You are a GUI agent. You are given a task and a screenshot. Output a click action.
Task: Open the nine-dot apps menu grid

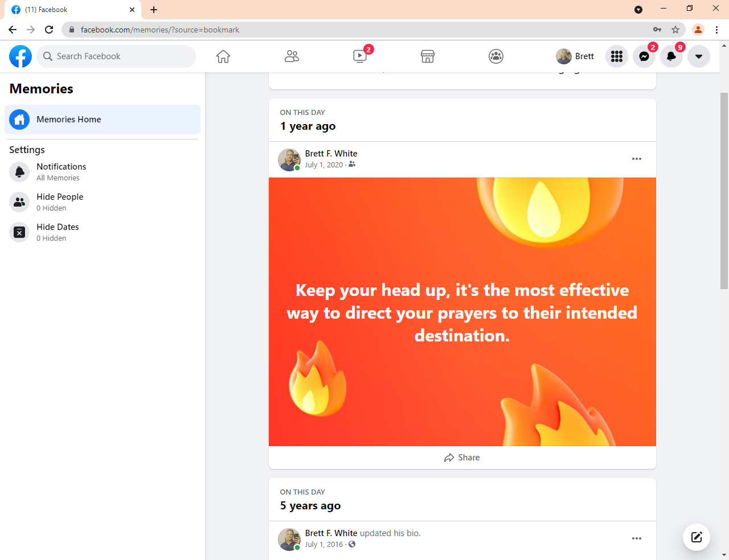(x=617, y=56)
